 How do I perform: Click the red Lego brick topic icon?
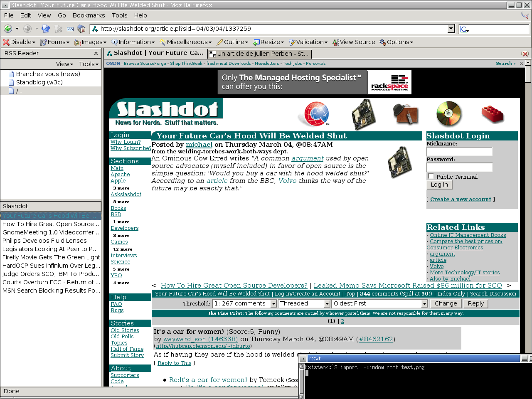493,114
